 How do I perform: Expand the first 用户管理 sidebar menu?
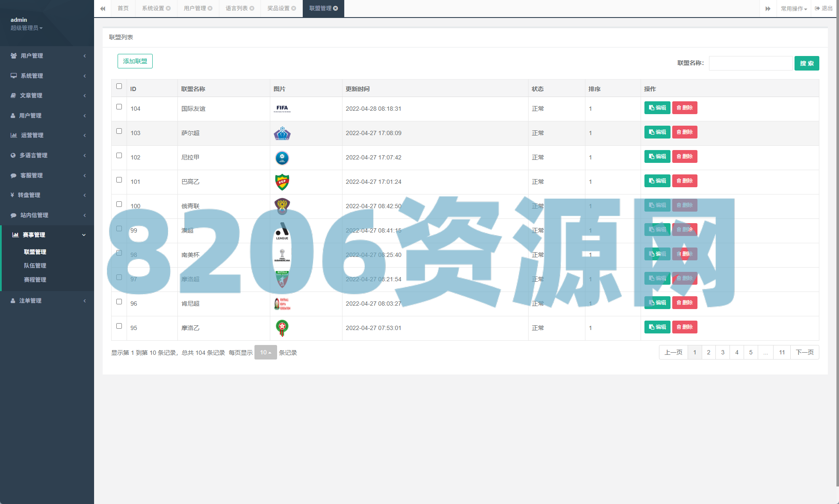(47, 56)
